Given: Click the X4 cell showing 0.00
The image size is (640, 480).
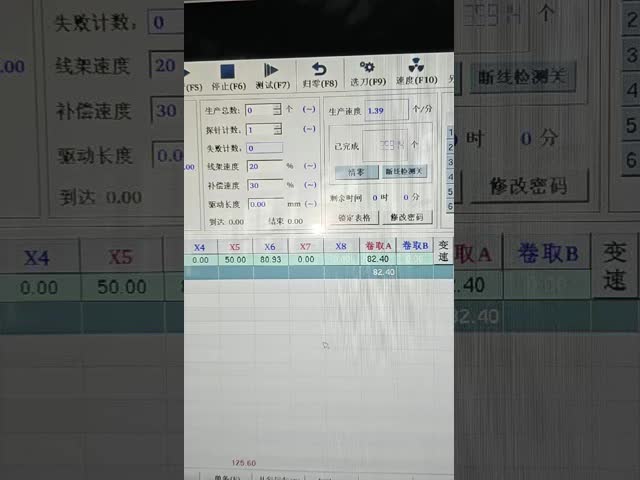Looking at the screenshot, I should [200, 260].
